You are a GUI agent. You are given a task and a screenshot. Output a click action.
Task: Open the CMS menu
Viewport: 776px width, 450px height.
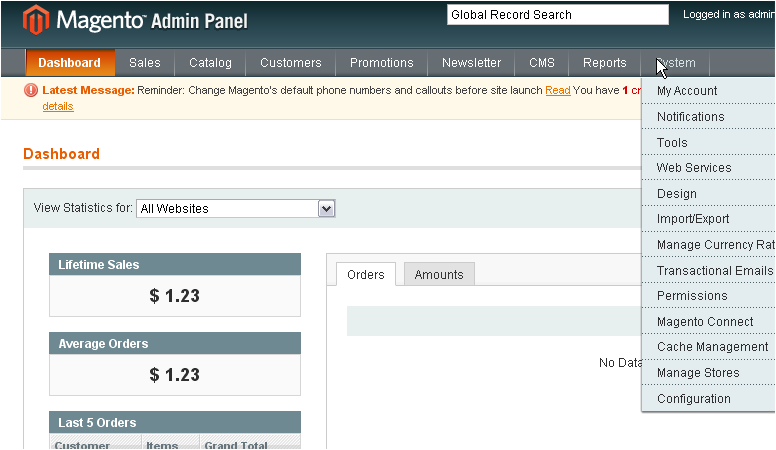[541, 63]
